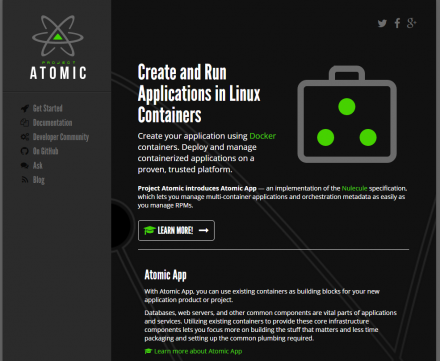Viewport: 440px width, 361px height.
Task: Go to Developer Community page
Action: 61,137
